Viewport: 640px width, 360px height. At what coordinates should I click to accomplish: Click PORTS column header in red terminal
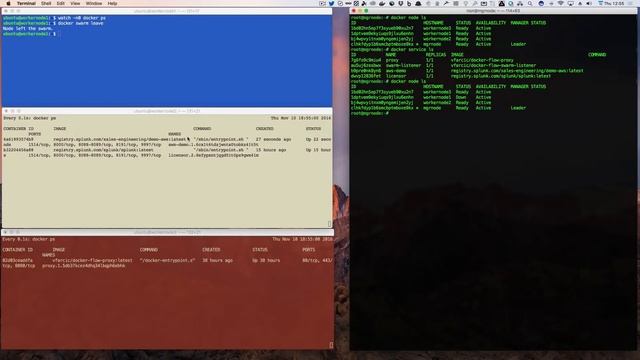[x=309, y=249]
